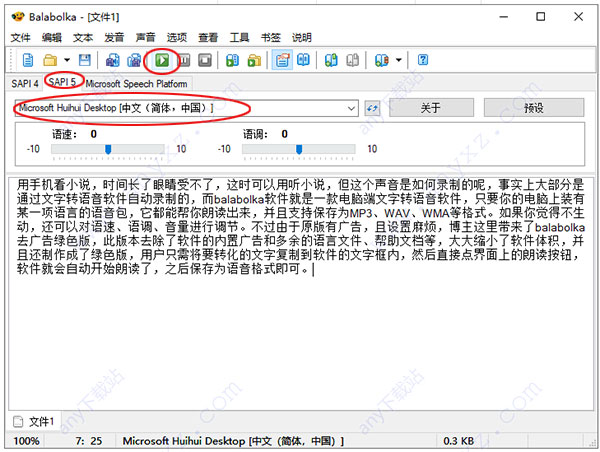
Task: Open the 说明 menu
Action: click(302, 38)
